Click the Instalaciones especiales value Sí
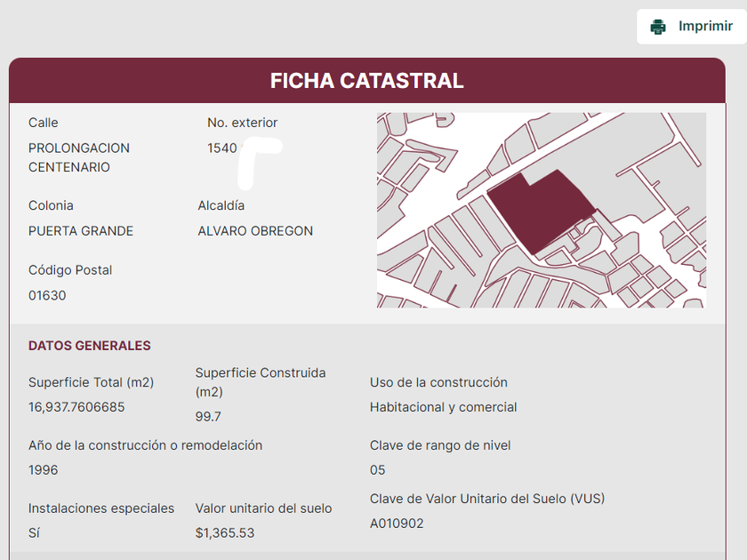 (34, 533)
